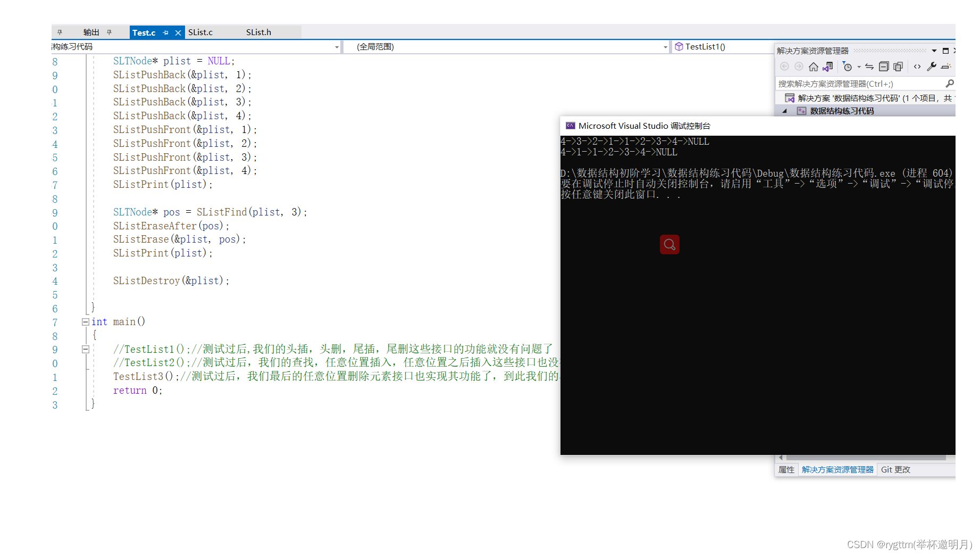Click the Back arrow in Solution Explorer toolbar
Screen dimensions: 980x555
(784, 67)
